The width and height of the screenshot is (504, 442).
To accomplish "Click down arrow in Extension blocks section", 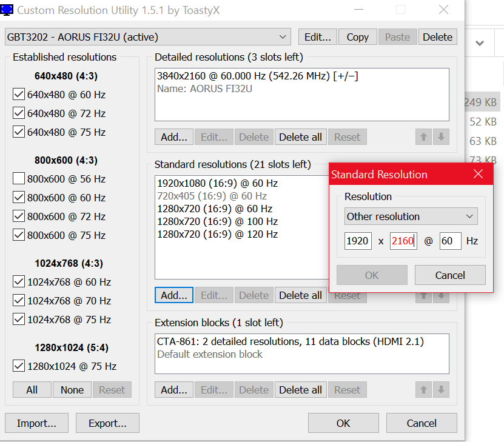I will tap(441, 390).
